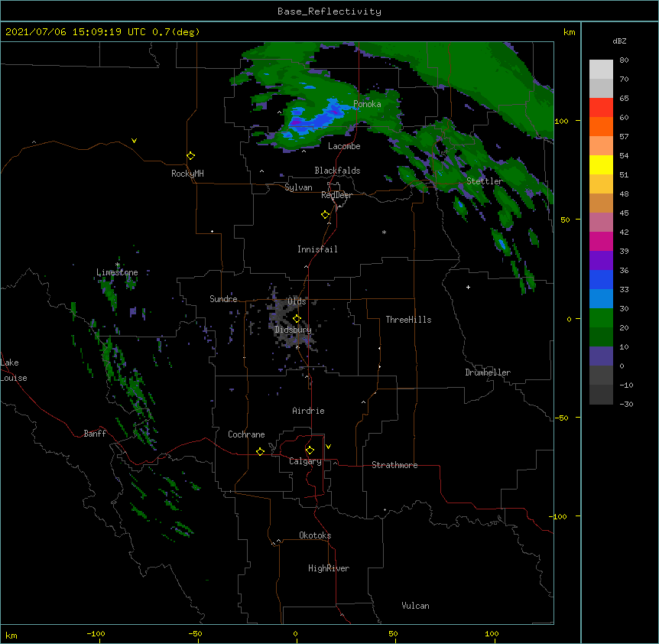Click the RedDeer city label
This screenshot has height=644, width=659.
pos(336,195)
